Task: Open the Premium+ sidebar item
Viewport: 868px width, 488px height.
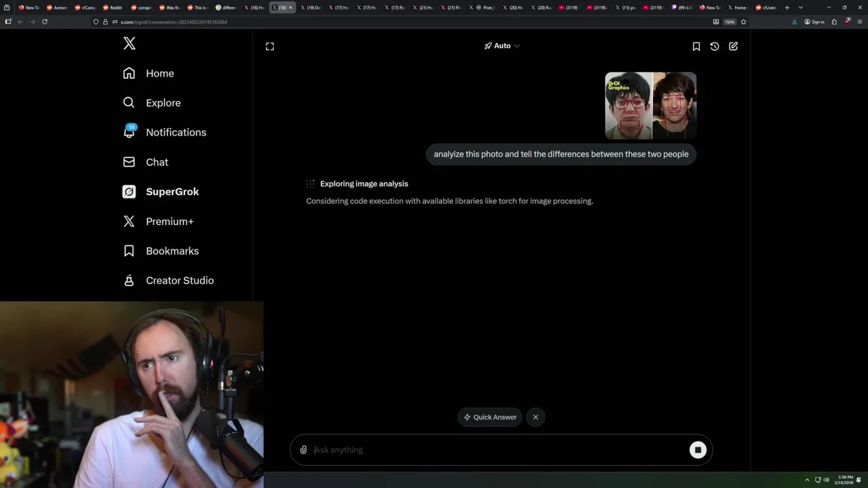Action: tap(158, 221)
